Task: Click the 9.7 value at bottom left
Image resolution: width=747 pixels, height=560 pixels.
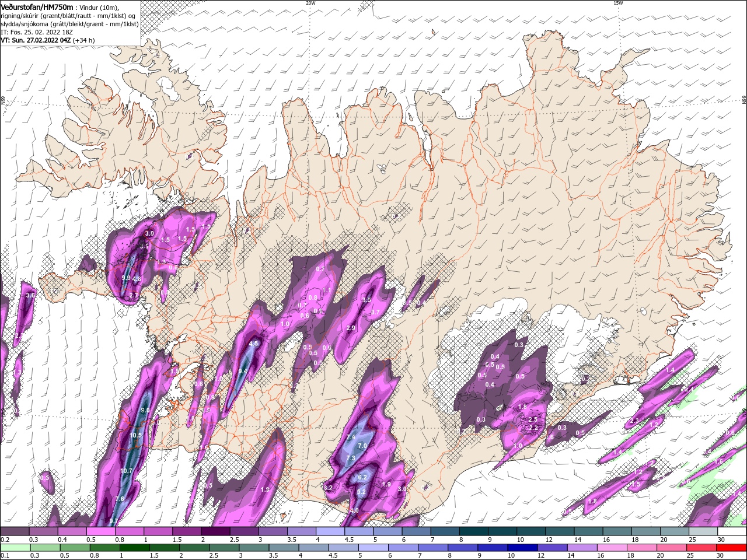Action: pos(114,521)
